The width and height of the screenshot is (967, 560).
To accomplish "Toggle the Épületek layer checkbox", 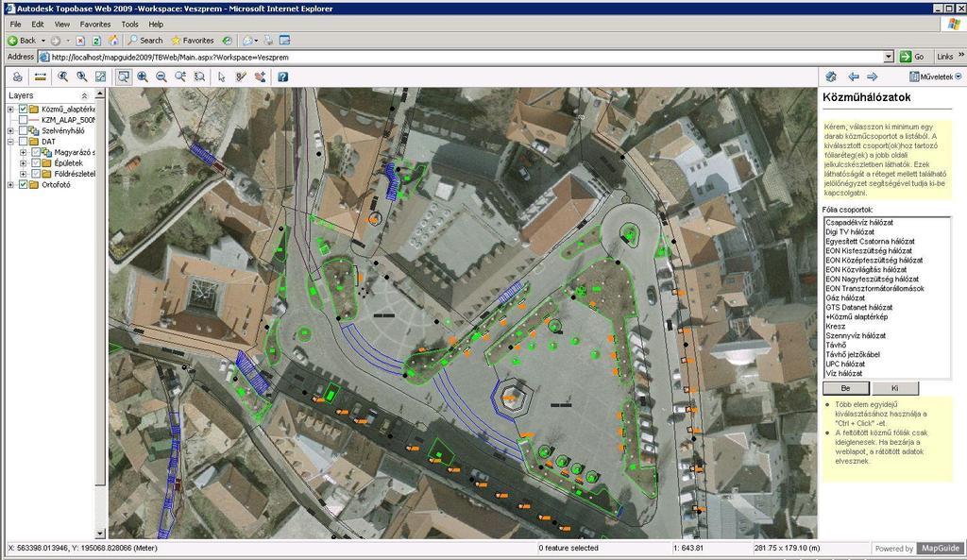I will tap(36, 162).
